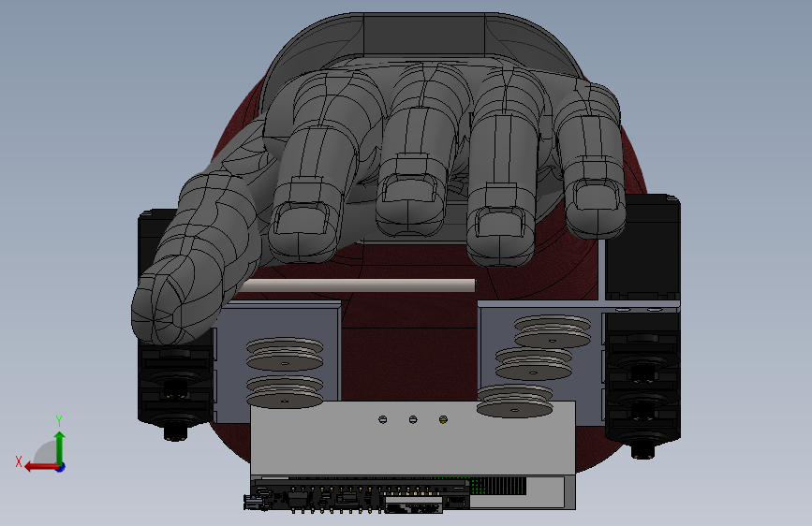
Task: Click the red X axis arrow on the triad
Action: (x=41, y=467)
